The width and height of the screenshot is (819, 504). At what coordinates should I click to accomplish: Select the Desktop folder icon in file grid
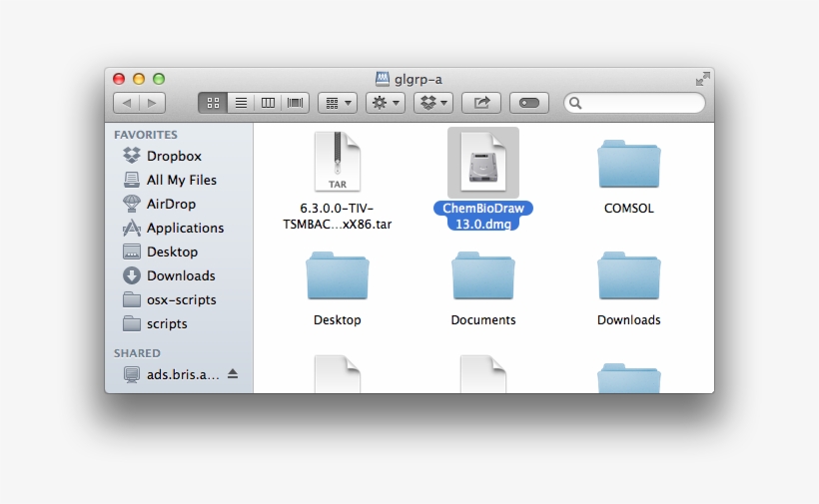(338, 275)
